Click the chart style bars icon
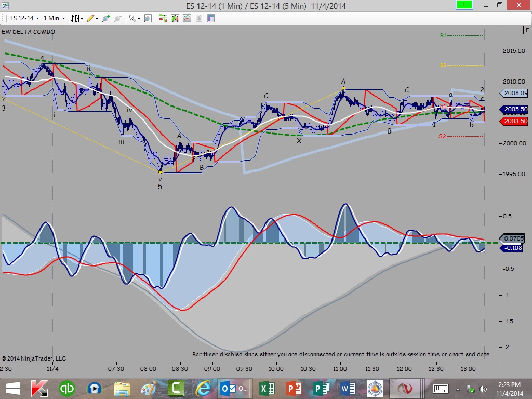The width and height of the screenshot is (532, 399). coord(75,18)
